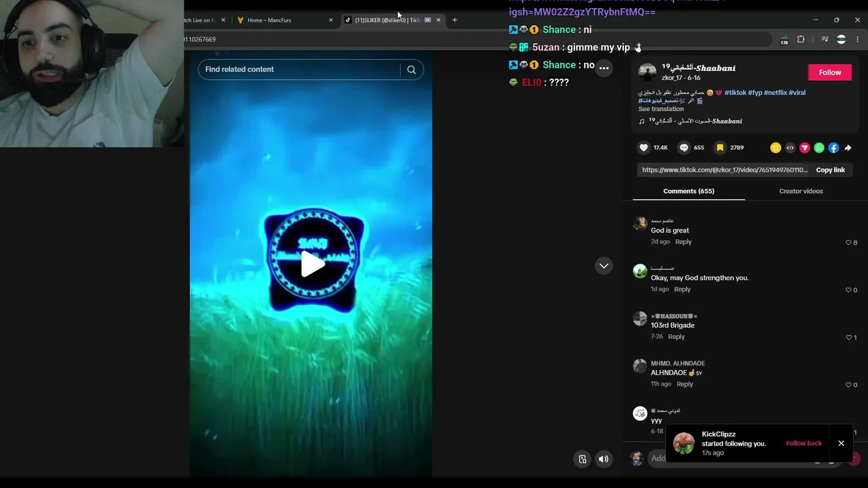Image resolution: width=868 pixels, height=488 pixels.
Task: Reply to the '103rd Brigade' comment
Action: tap(676, 337)
